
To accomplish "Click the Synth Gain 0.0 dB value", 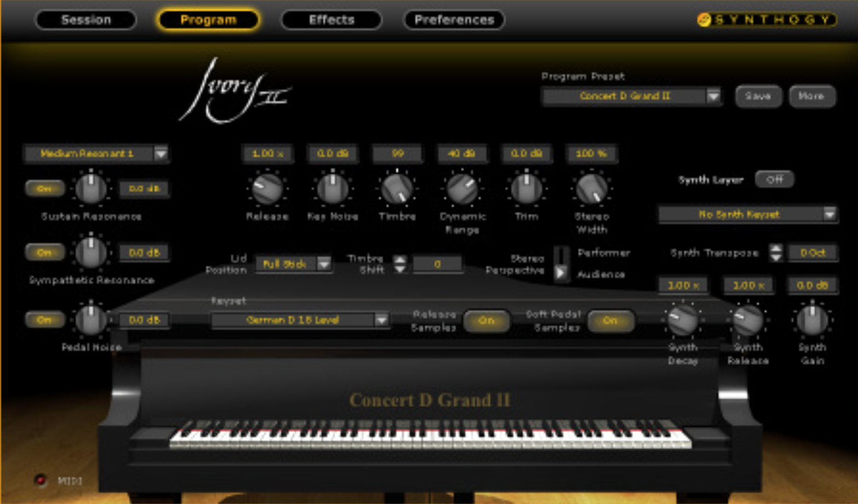I will click(x=813, y=285).
